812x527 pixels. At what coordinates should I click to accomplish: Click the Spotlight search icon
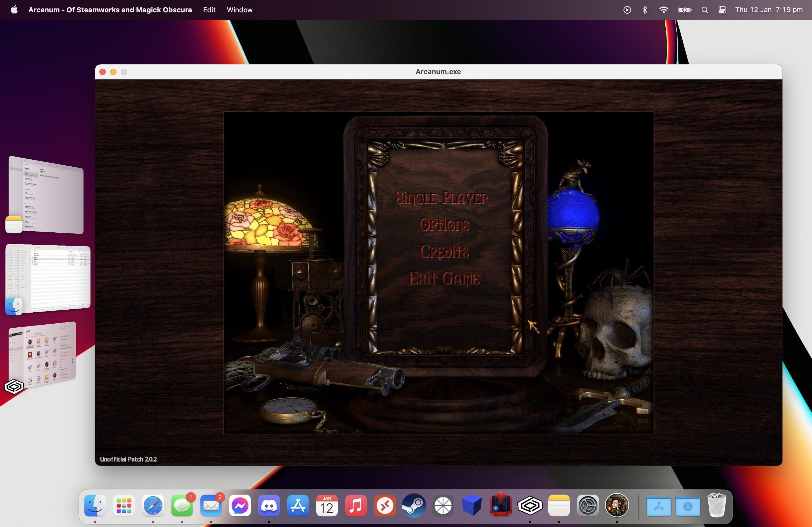705,10
